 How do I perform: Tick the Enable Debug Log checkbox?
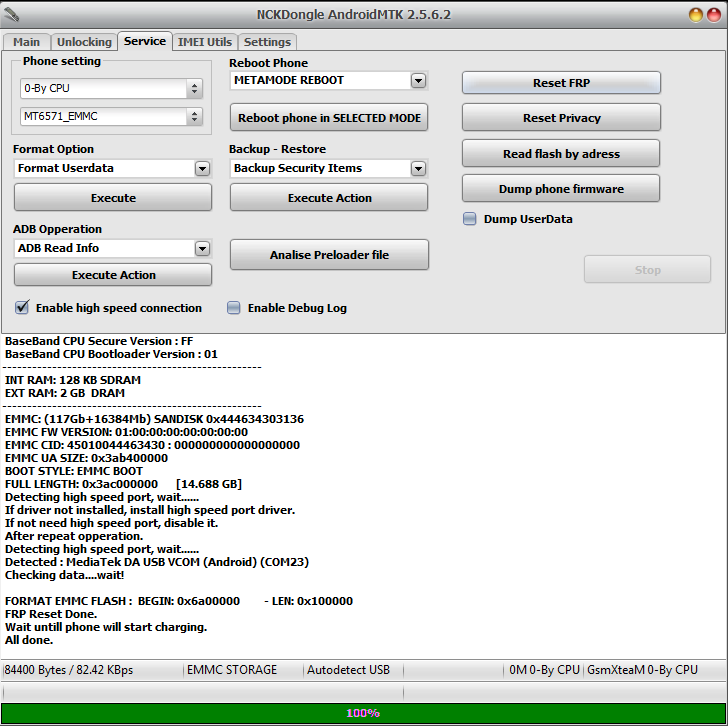tap(234, 308)
